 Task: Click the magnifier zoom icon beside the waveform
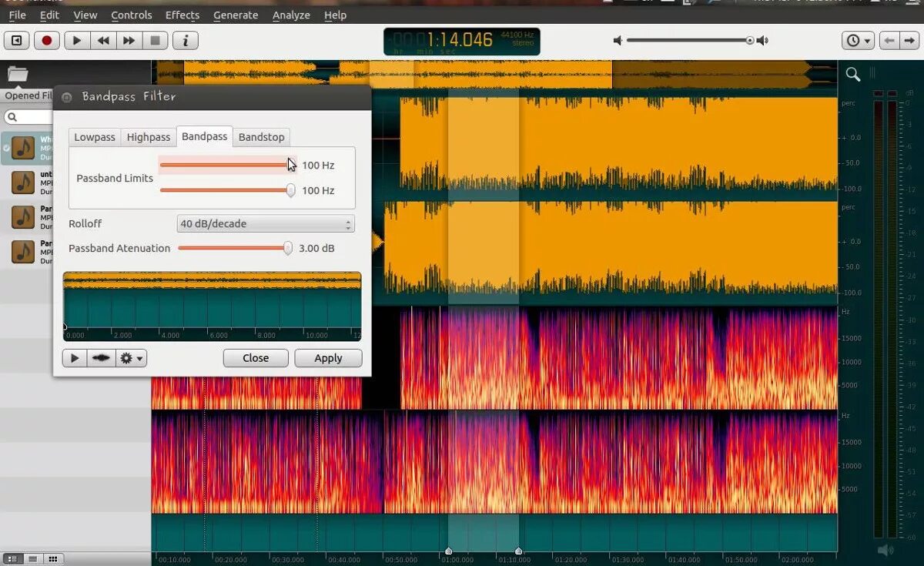pyautogui.click(x=853, y=74)
